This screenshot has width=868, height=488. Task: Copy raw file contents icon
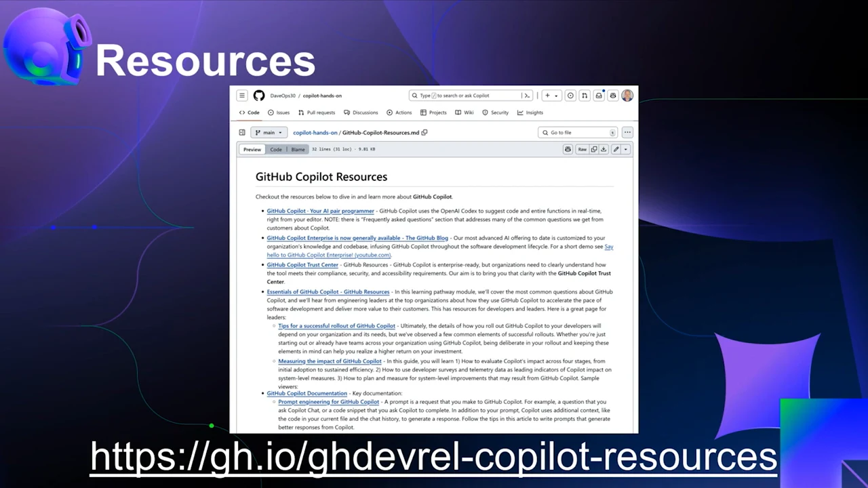pyautogui.click(x=594, y=149)
